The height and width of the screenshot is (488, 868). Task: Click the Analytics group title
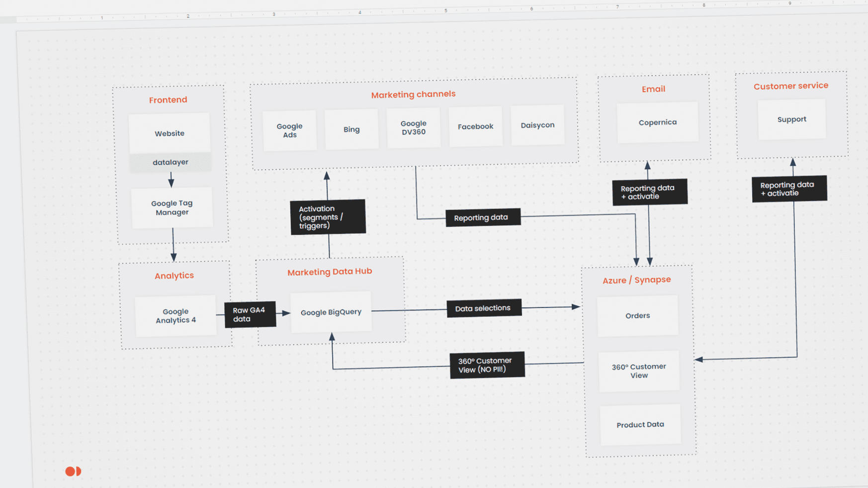[174, 276]
